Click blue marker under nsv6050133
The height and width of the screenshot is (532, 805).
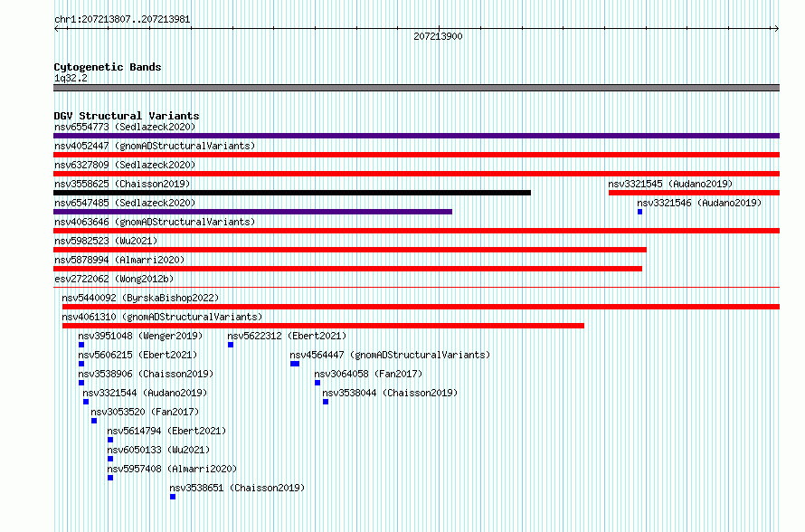(110, 459)
